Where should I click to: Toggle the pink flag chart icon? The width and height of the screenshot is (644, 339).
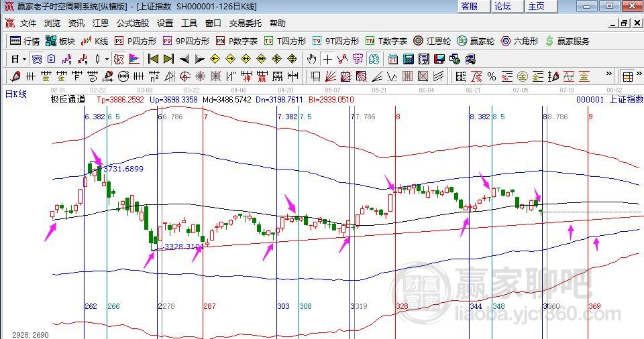pyautogui.click(x=134, y=59)
